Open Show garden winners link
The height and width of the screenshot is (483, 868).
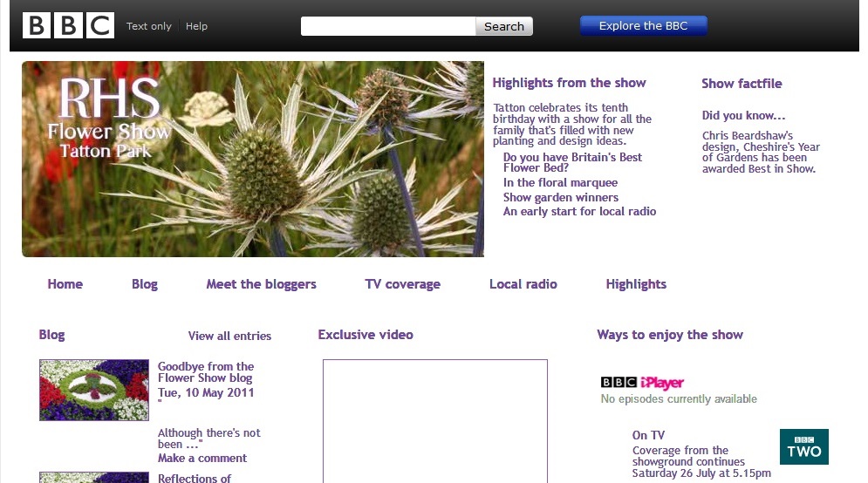point(561,198)
